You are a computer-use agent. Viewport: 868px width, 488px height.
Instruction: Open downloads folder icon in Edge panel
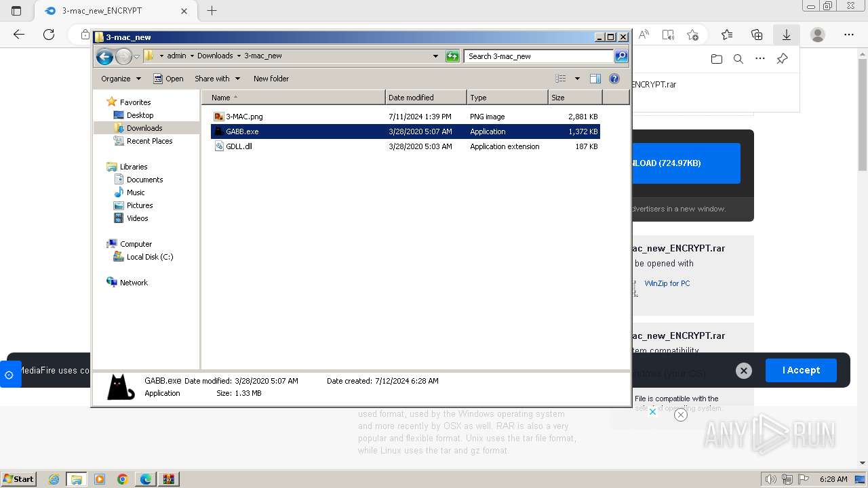[717, 59]
